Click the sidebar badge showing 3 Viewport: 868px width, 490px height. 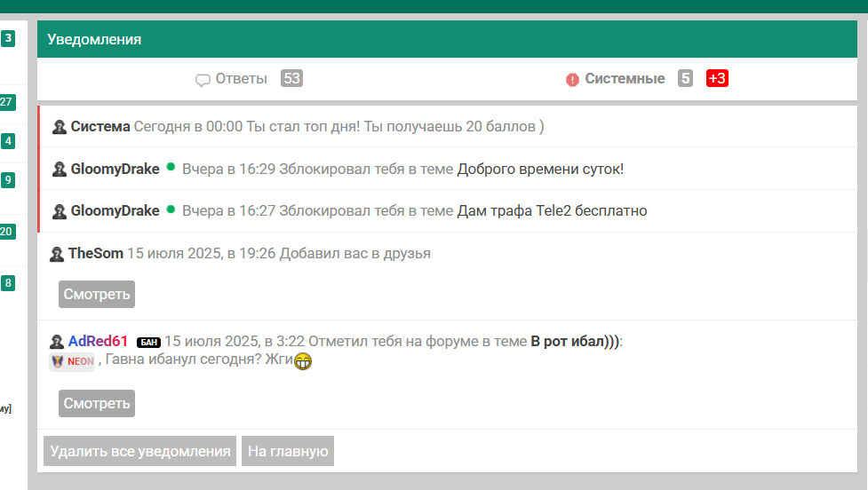point(8,38)
